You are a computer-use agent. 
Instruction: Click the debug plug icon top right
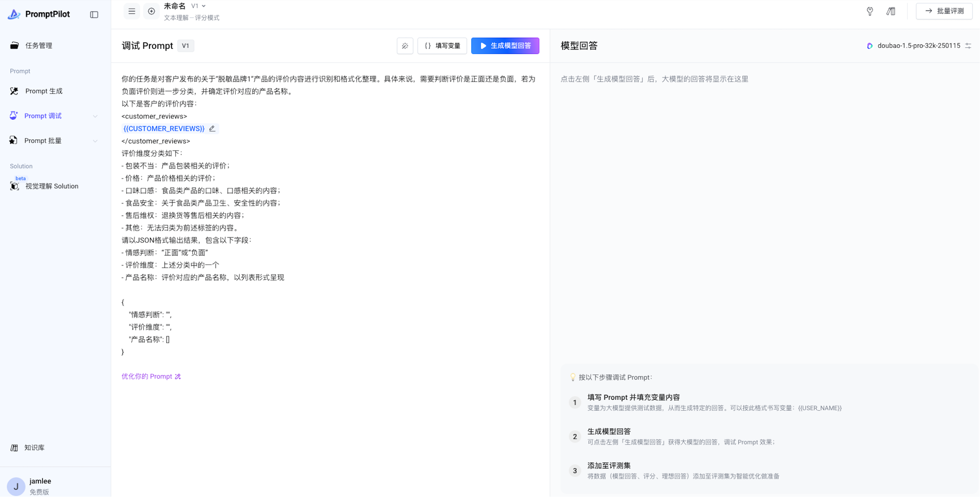(x=870, y=11)
